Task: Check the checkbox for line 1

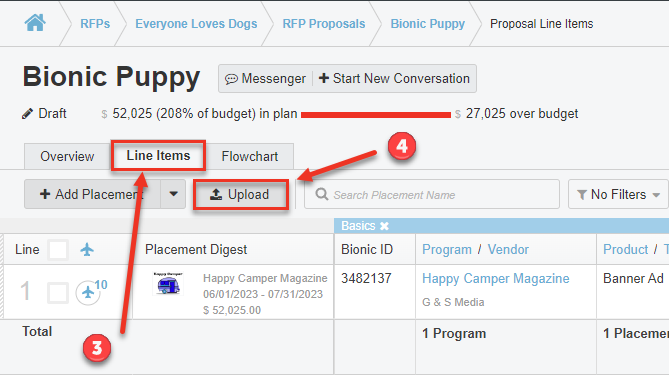Action: [x=58, y=293]
